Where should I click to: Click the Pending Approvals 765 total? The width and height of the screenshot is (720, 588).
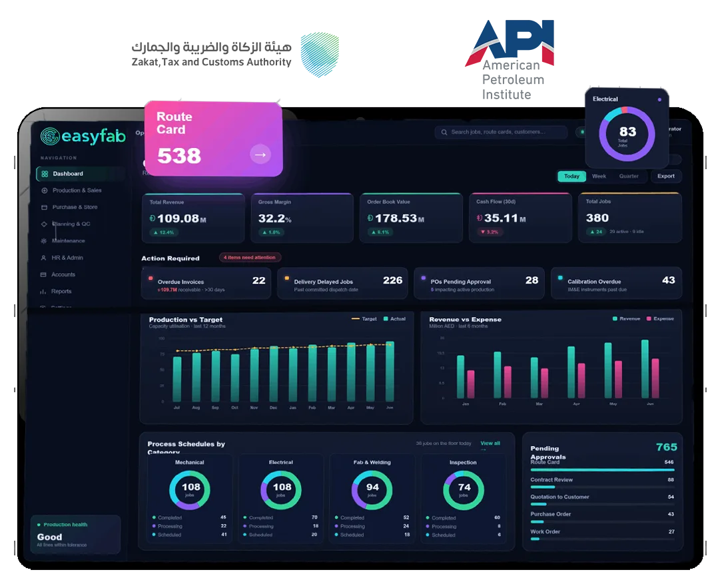point(666,447)
